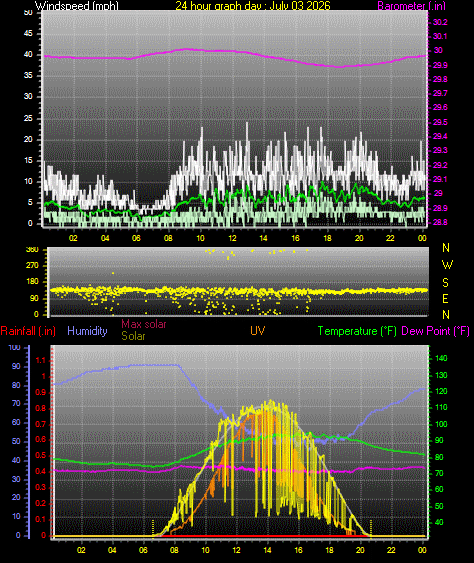
Task: Click wind direction axis value 180
Action: (x=32, y=282)
